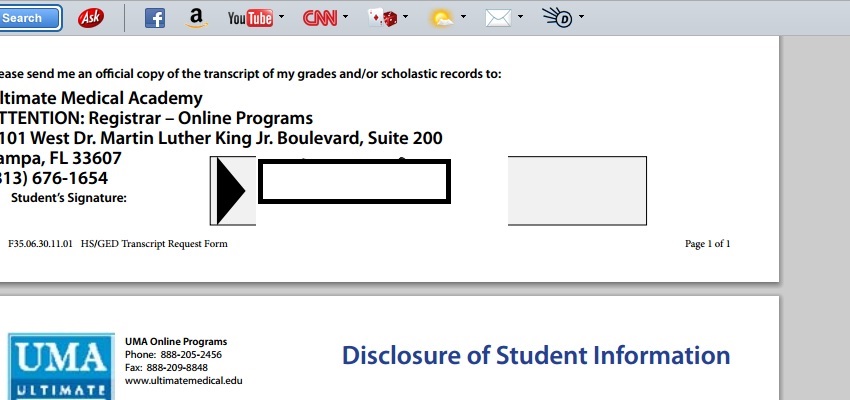The width and height of the screenshot is (850, 400).
Task: Click the 'Phone: 888-205-2456' line
Action: tap(173, 354)
